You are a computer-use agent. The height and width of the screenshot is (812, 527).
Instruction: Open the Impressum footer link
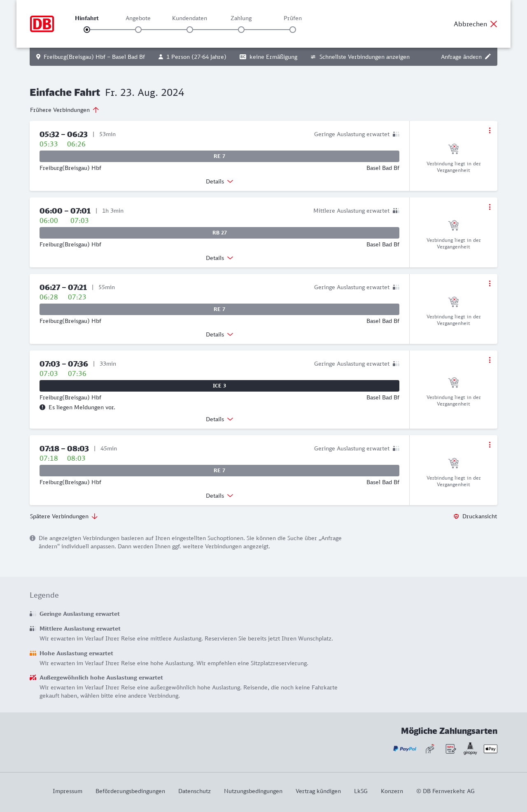coord(68,791)
